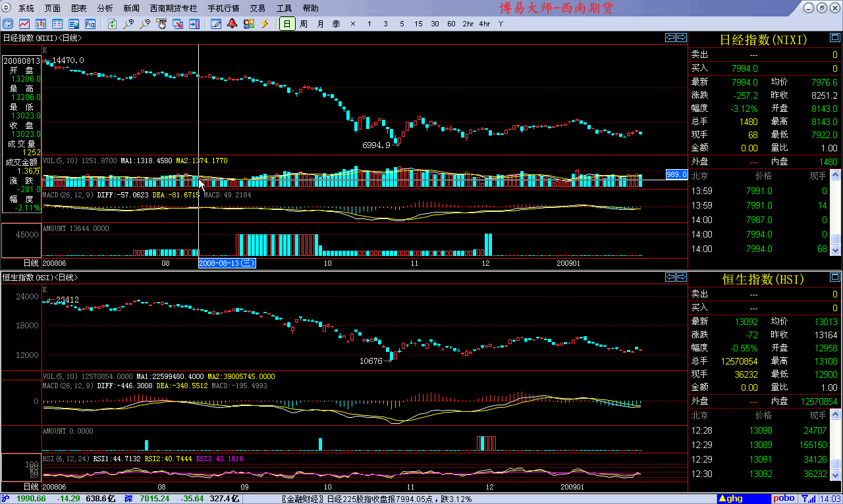Click the round system icon beside 系统
This screenshot has width=843, height=504.
pyautogui.click(x=7, y=8)
